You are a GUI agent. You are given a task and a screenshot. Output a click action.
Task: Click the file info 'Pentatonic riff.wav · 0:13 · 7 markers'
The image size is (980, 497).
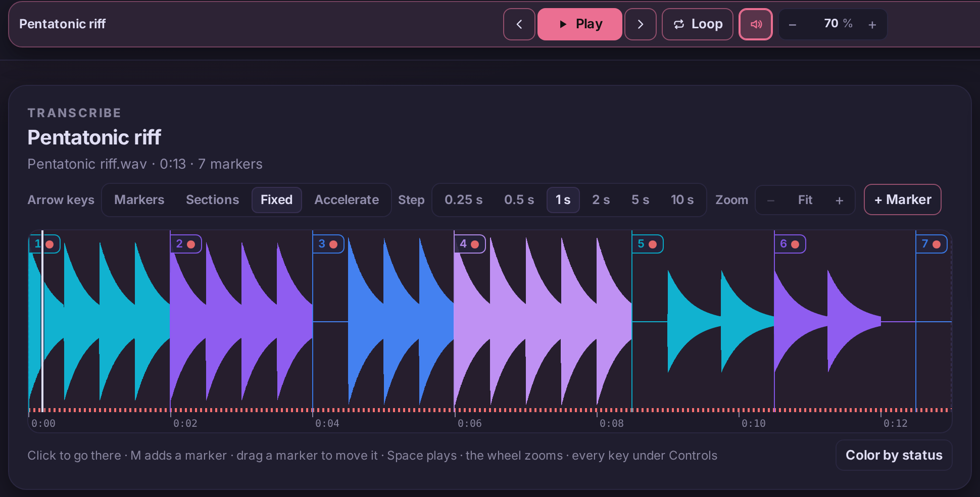145,164
